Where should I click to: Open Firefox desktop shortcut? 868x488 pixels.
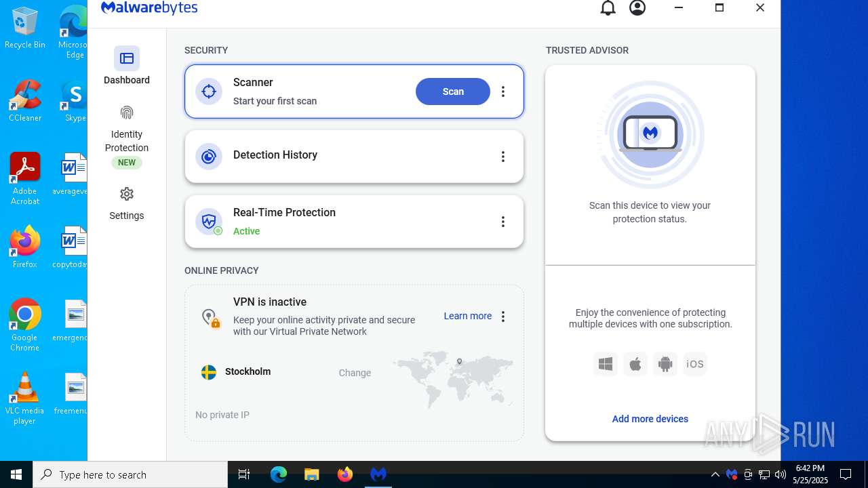(25, 247)
